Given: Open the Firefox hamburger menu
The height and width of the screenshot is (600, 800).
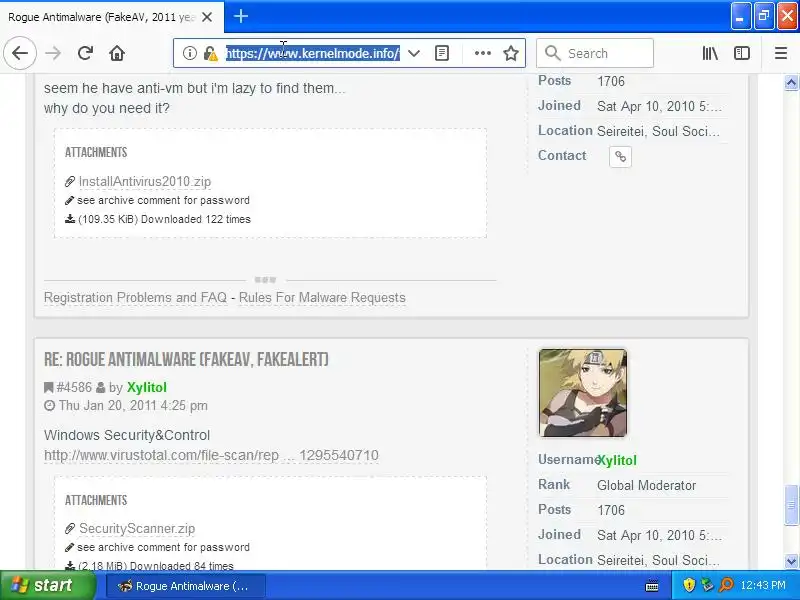Looking at the screenshot, I should click(x=781, y=53).
